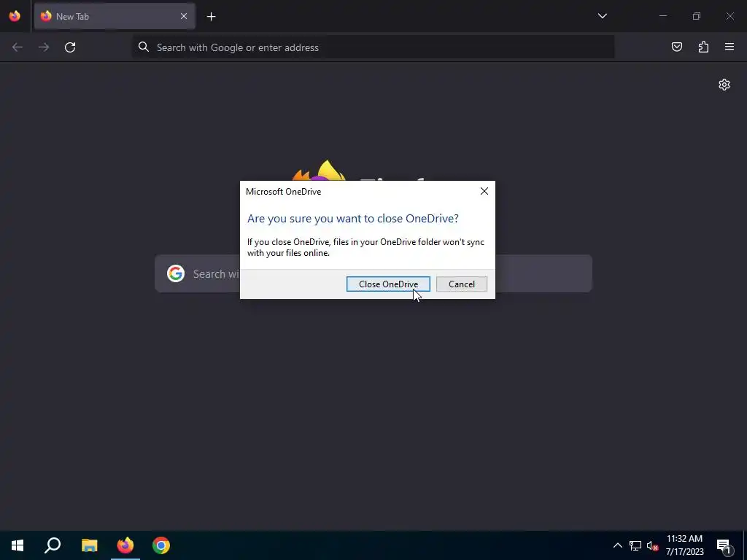
Task: Open the Windows Start menu
Action: pyautogui.click(x=18, y=545)
